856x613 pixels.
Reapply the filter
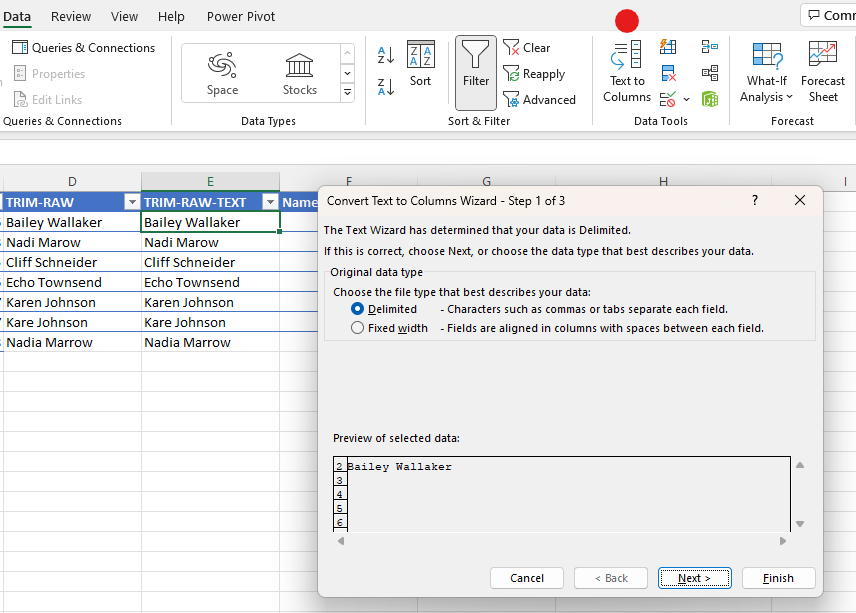(534, 74)
